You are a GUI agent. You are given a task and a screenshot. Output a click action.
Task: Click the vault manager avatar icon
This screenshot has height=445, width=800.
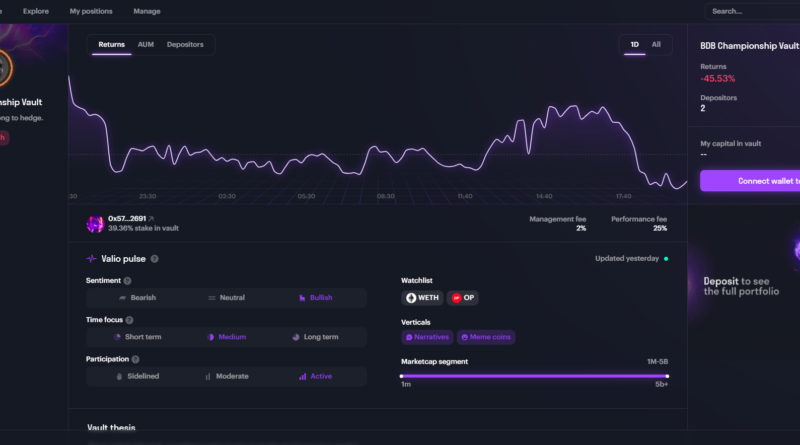[x=95, y=224]
